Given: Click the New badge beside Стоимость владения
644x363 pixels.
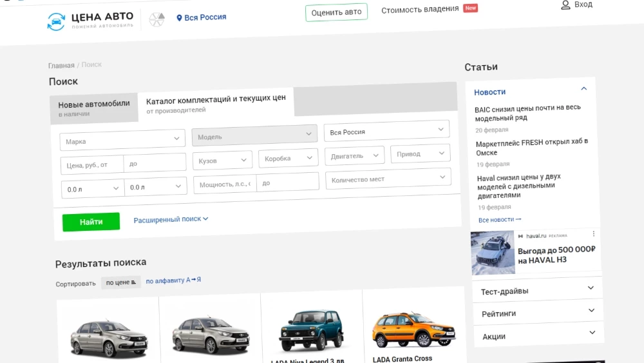Looking at the screenshot, I should pyautogui.click(x=471, y=8).
